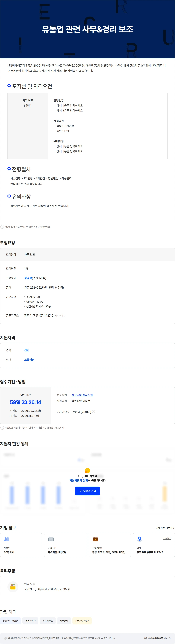Select 상품입출고 tag
The image size is (175, 644).
click(48, 620)
